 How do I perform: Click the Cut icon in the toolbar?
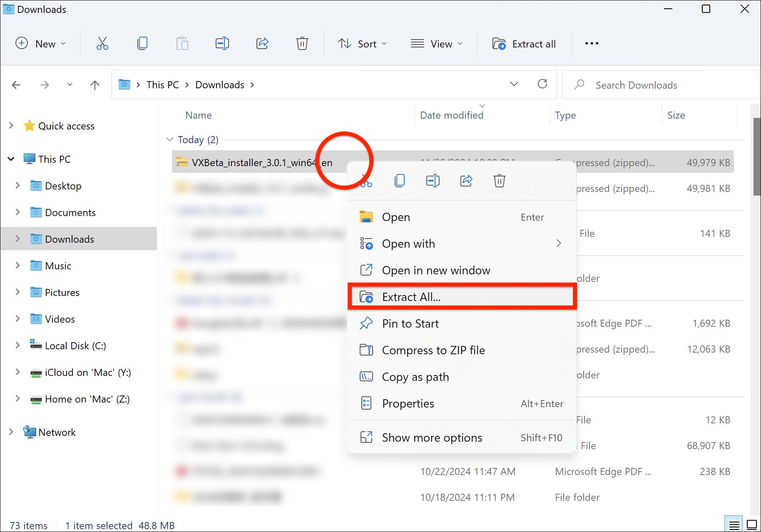pyautogui.click(x=102, y=43)
